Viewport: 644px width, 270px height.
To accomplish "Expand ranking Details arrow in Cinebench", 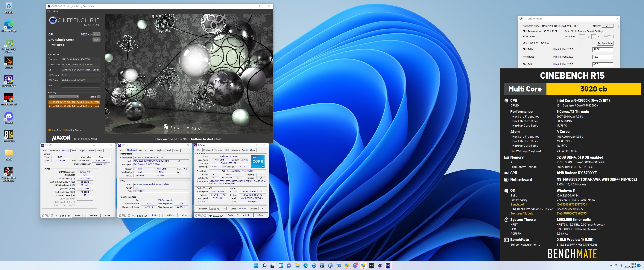I will [x=99, y=97].
